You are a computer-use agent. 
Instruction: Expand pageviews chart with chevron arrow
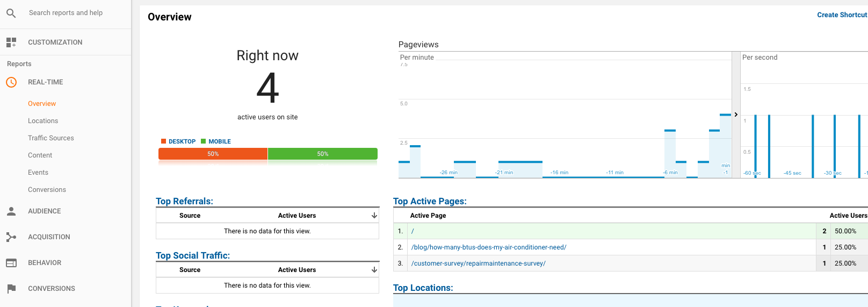[x=736, y=115]
